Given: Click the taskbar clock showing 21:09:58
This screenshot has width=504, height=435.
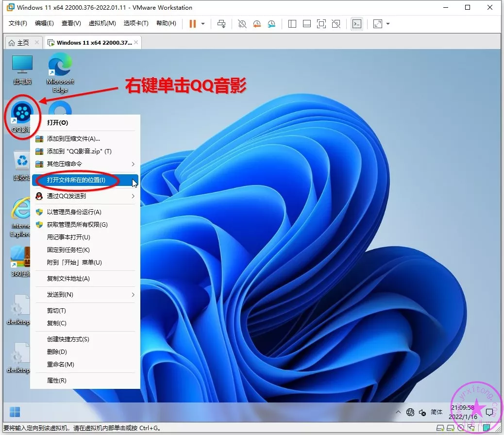Looking at the screenshot, I should point(462,412).
